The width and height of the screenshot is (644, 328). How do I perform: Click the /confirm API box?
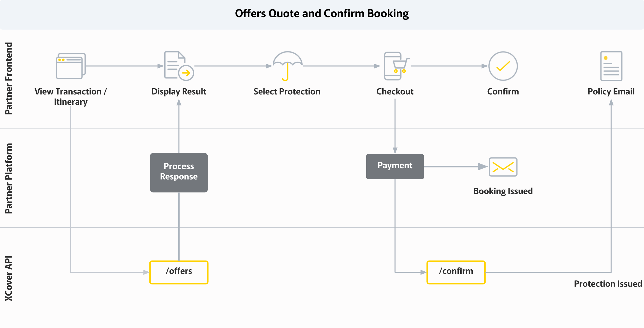tap(456, 272)
